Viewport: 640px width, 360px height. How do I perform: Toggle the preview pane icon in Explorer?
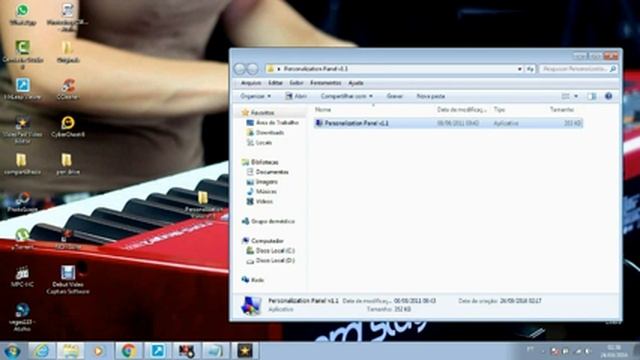click(591, 96)
